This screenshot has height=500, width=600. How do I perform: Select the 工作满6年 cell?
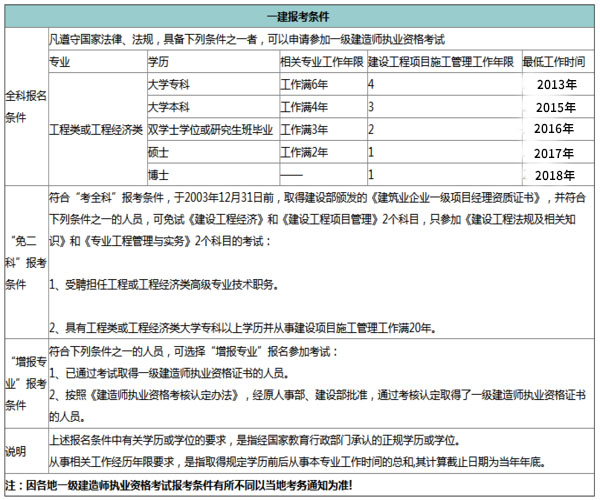click(x=304, y=84)
